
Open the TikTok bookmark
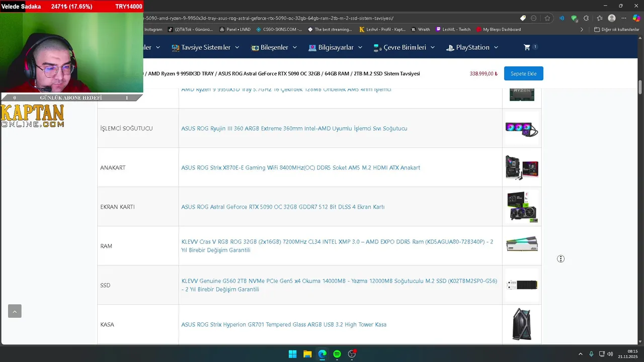click(190, 30)
